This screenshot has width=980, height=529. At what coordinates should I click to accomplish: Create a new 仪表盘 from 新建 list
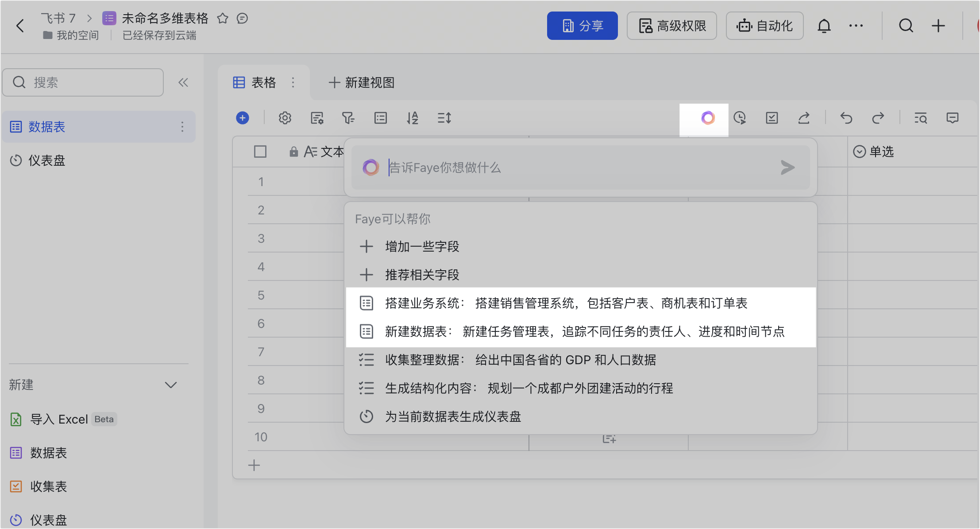pyautogui.click(x=38, y=520)
